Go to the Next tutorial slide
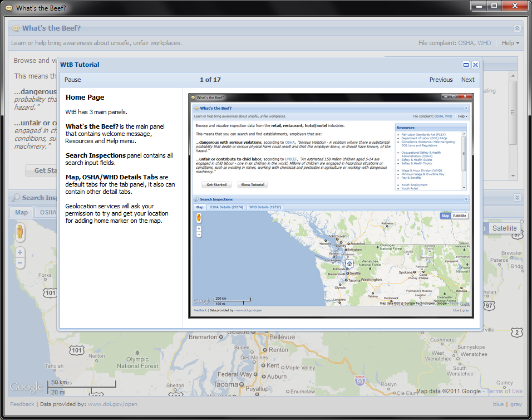532x420 pixels. click(467, 80)
